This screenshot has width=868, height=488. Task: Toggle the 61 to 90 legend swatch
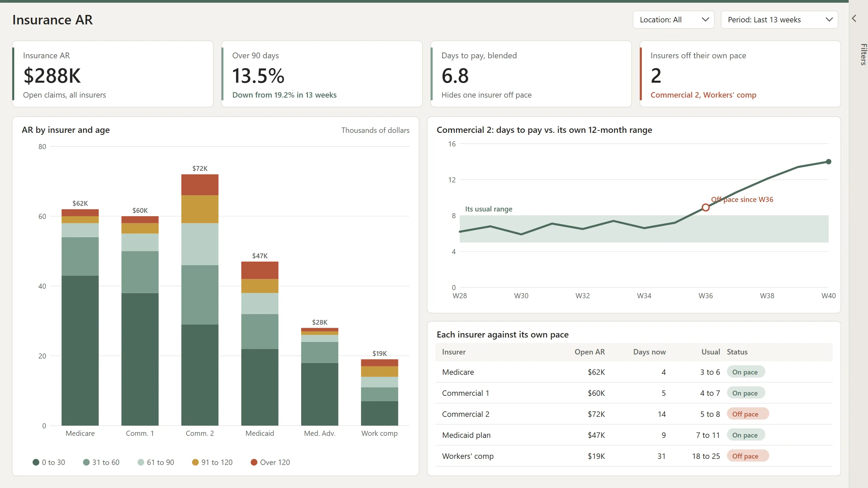coord(141,462)
